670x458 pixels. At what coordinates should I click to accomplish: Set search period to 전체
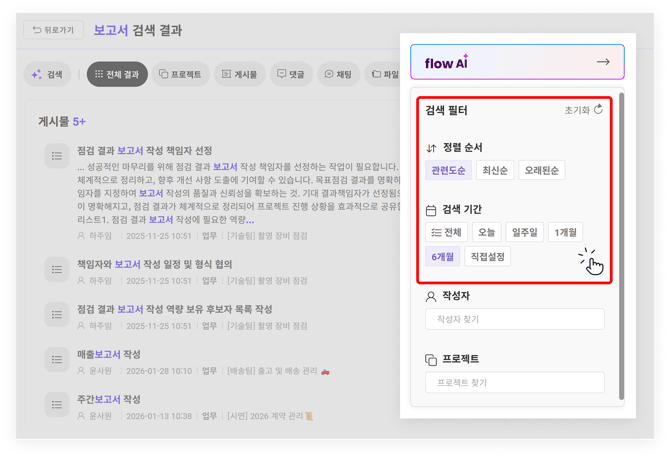tap(445, 232)
